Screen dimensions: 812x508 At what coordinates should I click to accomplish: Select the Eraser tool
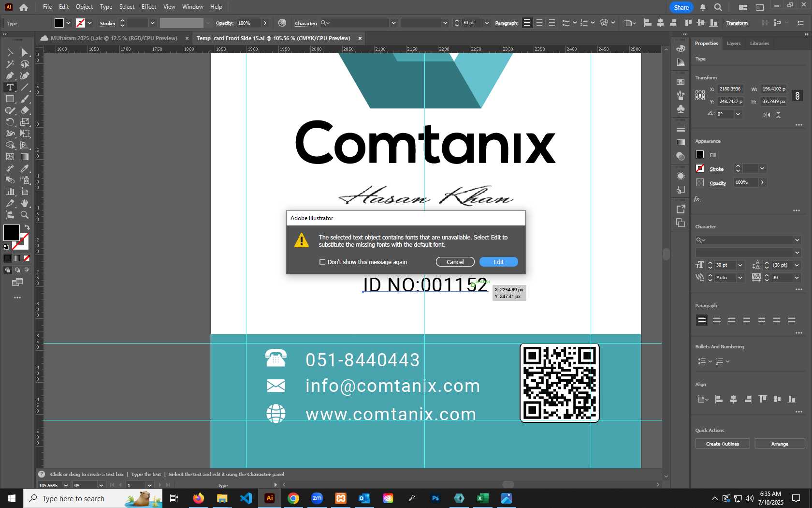click(25, 110)
